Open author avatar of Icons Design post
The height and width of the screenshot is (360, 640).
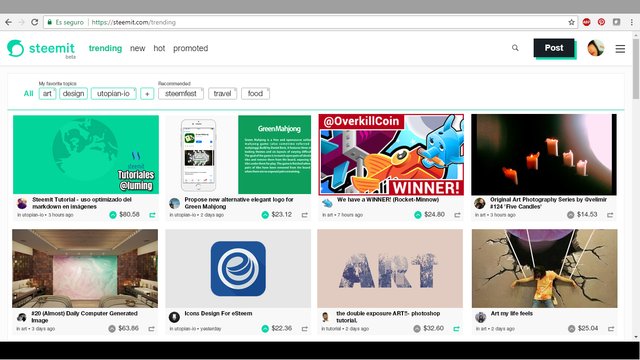click(174, 317)
